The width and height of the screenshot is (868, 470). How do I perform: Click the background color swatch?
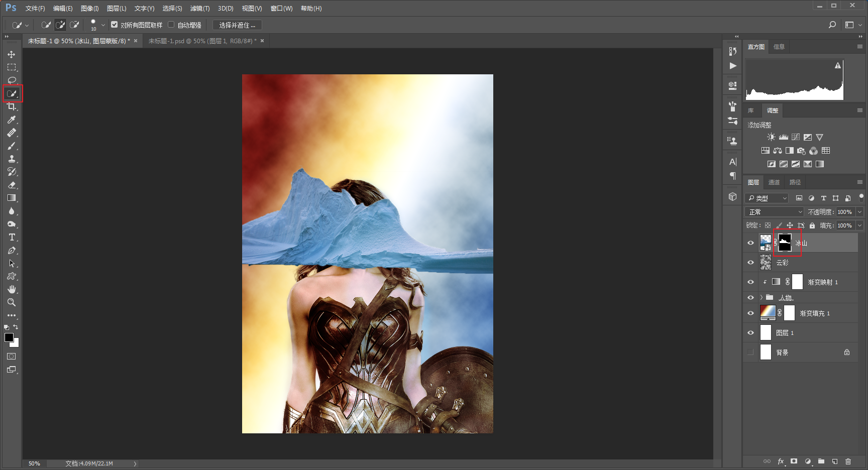point(16,344)
